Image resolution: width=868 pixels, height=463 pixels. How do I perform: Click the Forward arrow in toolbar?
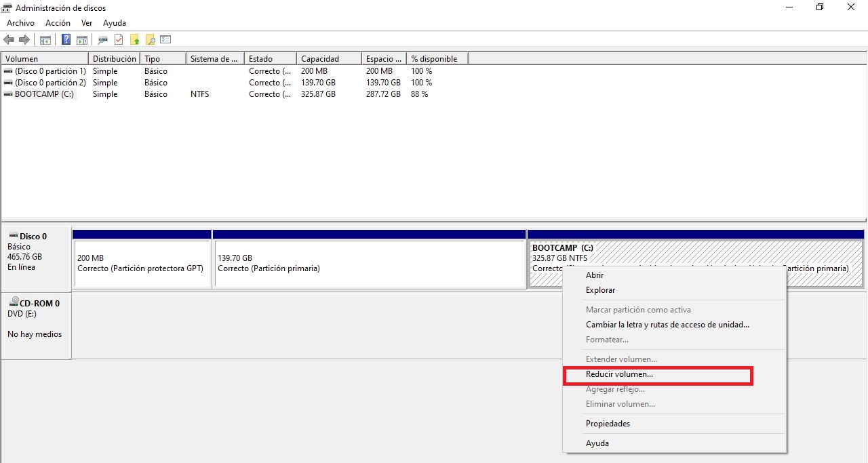click(x=24, y=40)
